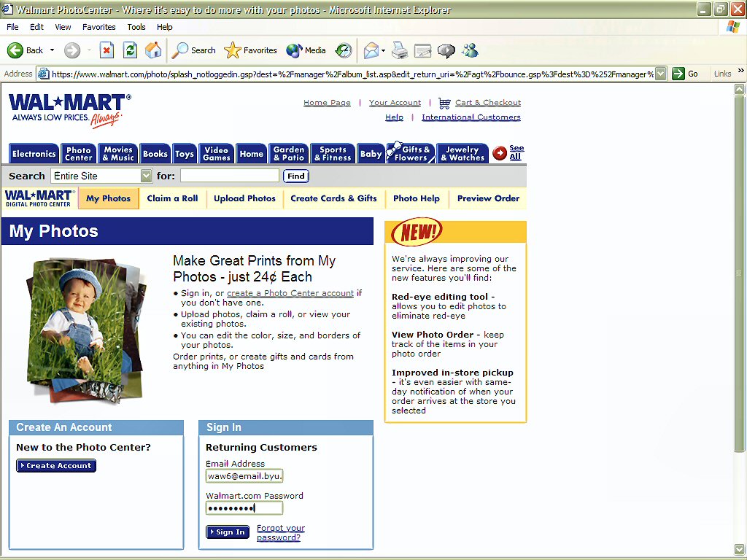Click the Sign In button
Image resolution: width=747 pixels, height=560 pixels.
(x=228, y=532)
